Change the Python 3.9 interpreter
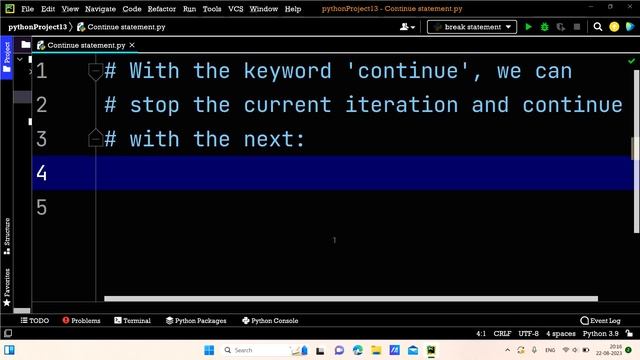This screenshot has width=640, height=360. 600,333
